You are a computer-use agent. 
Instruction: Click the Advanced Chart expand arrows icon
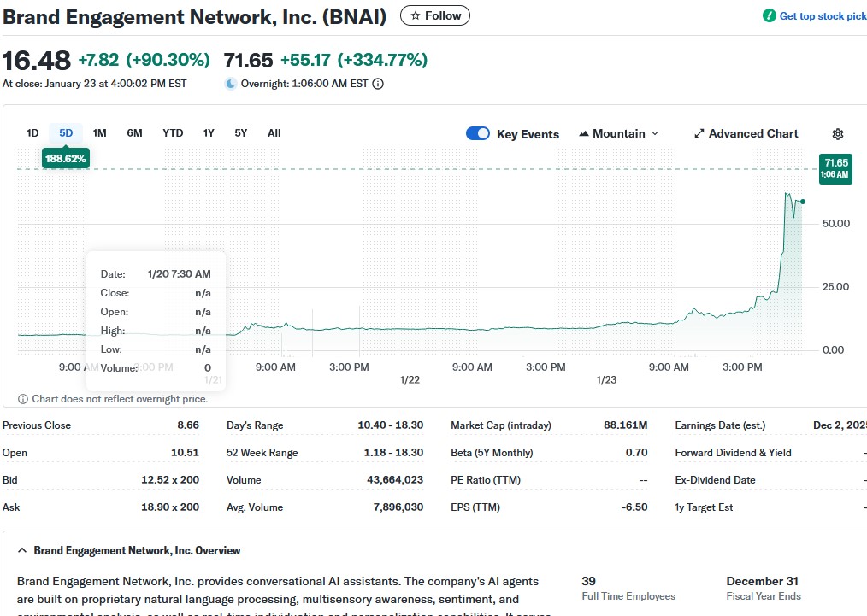[699, 133]
